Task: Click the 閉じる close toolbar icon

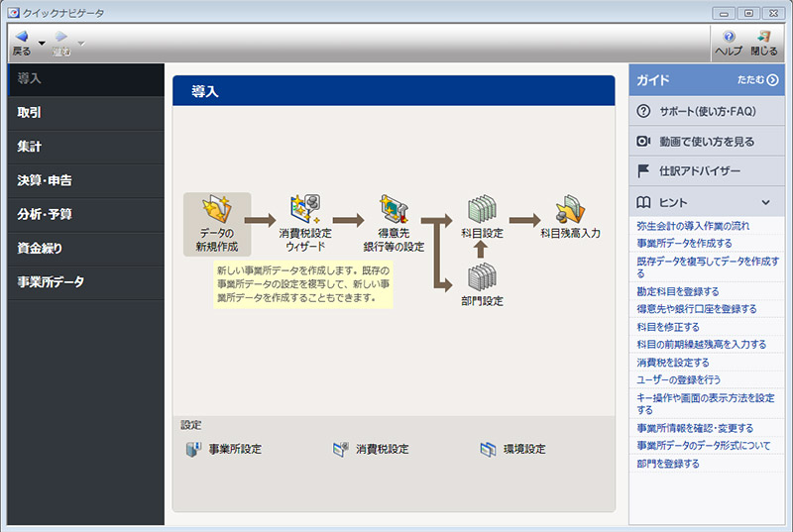Action: tap(763, 37)
